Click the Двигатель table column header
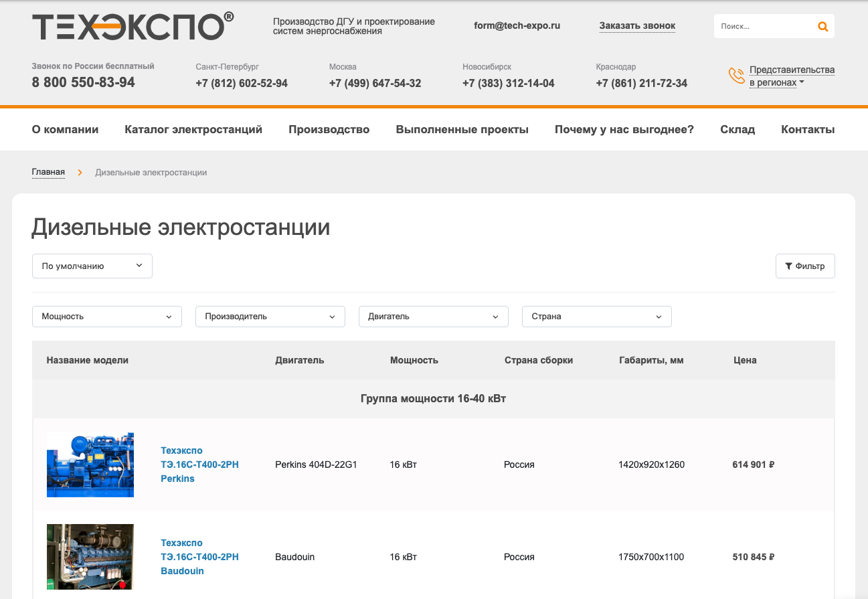This screenshot has width=868, height=599. pos(300,360)
